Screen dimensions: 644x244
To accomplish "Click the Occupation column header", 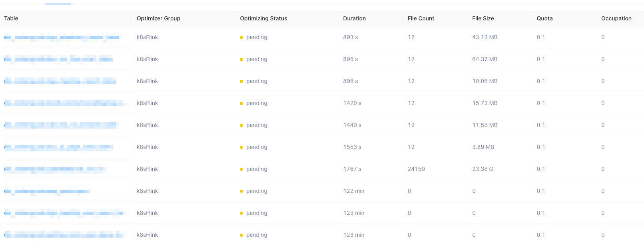I will (x=616, y=18).
